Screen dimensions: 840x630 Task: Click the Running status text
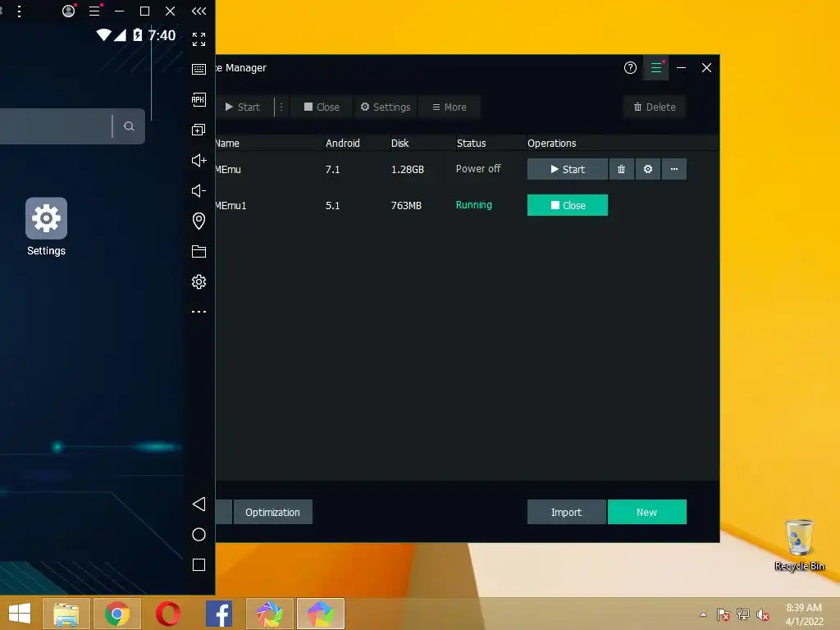coord(473,204)
